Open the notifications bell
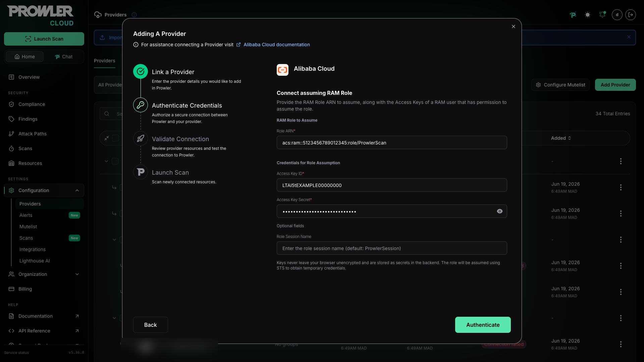The width and height of the screenshot is (644, 362). click(x=602, y=15)
